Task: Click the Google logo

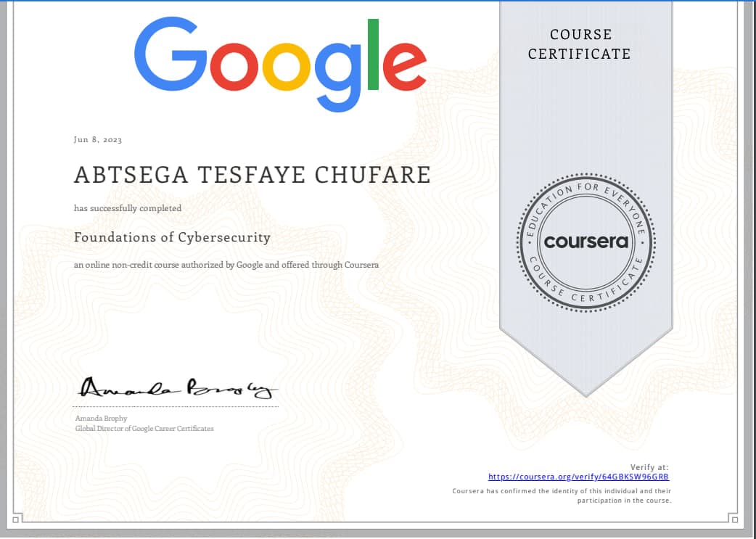Action: point(280,65)
